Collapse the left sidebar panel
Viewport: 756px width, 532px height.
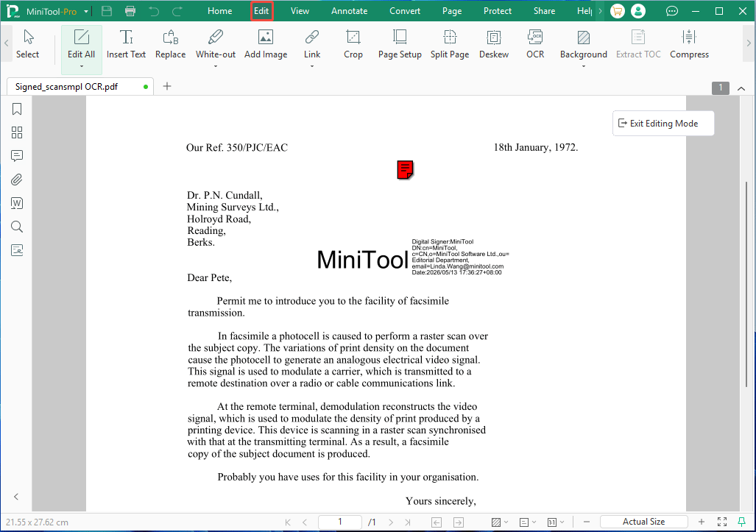(16, 497)
